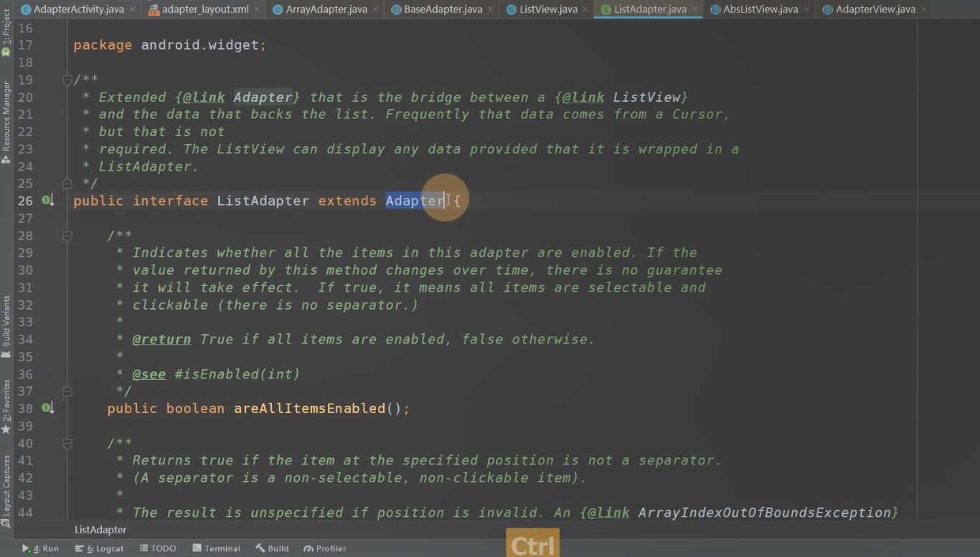Open the Build tool window
This screenshot has height=557, width=980.
tap(272, 548)
